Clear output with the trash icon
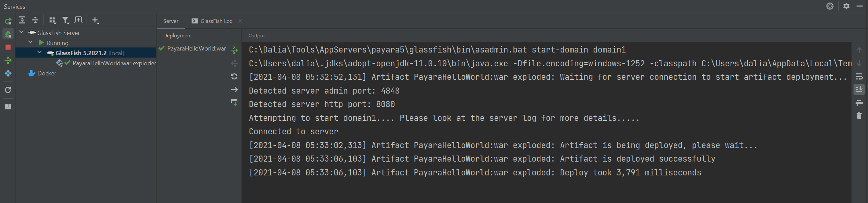 (x=859, y=116)
